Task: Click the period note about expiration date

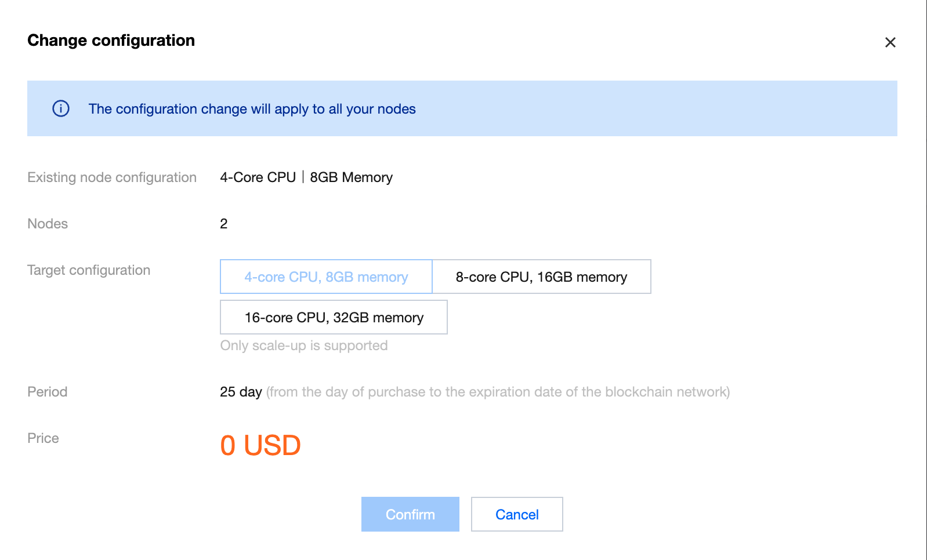Action: point(498,392)
